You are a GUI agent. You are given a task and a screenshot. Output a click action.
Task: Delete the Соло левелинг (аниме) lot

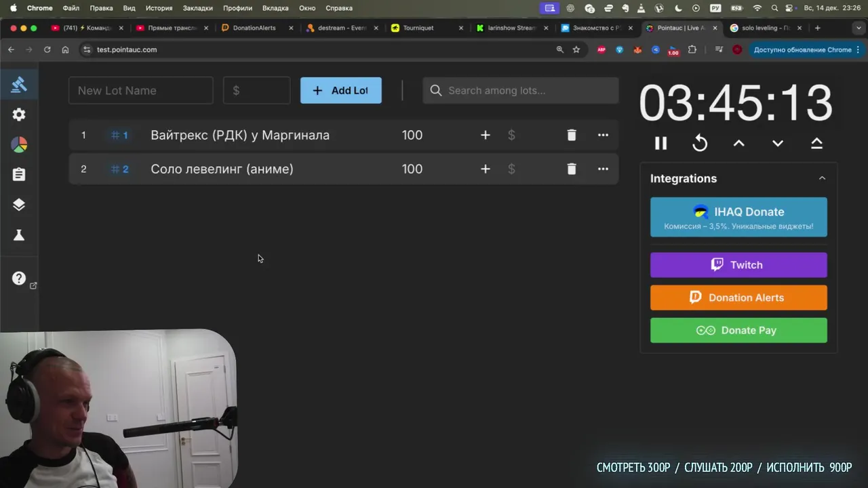coord(572,169)
